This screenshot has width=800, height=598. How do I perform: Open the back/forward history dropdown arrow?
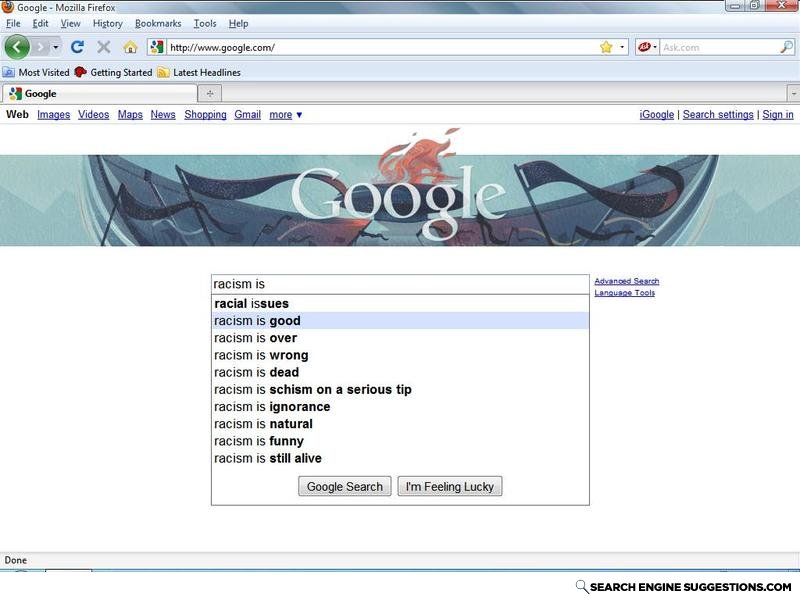56,47
